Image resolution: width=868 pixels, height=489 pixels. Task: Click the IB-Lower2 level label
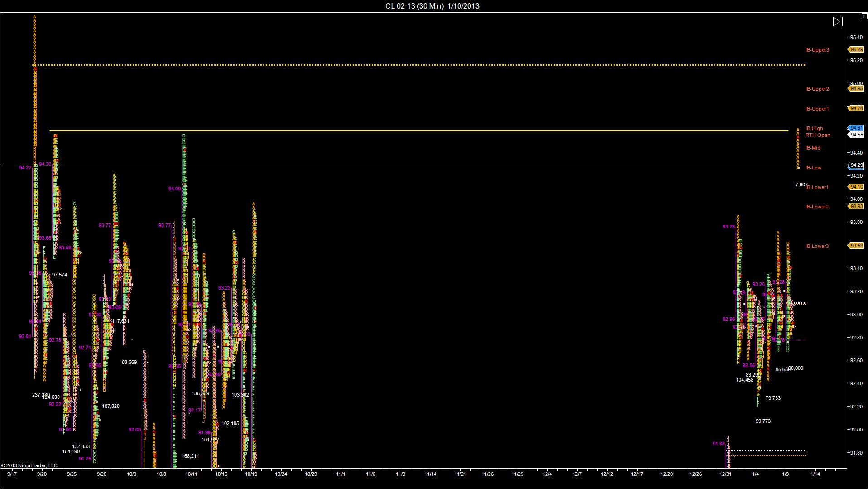pyautogui.click(x=817, y=207)
